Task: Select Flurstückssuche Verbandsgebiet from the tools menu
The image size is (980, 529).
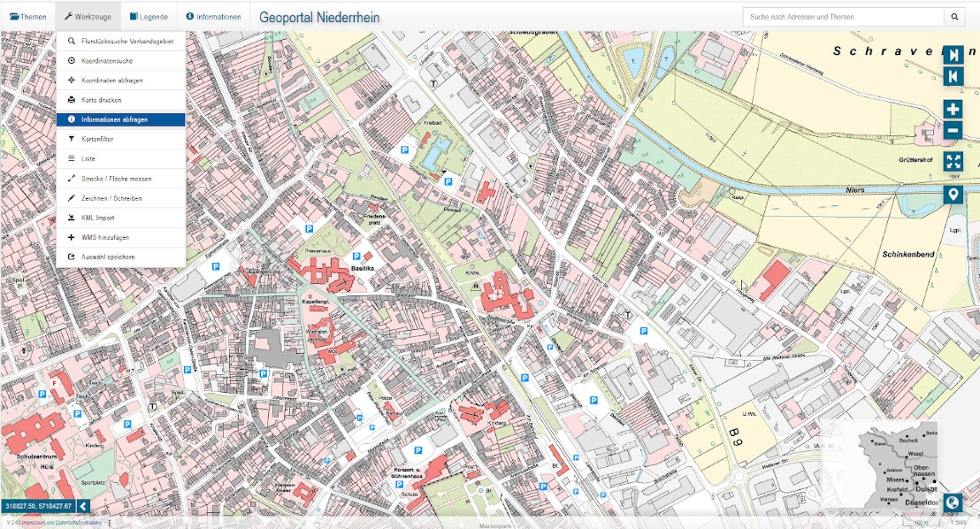Action: click(120, 42)
